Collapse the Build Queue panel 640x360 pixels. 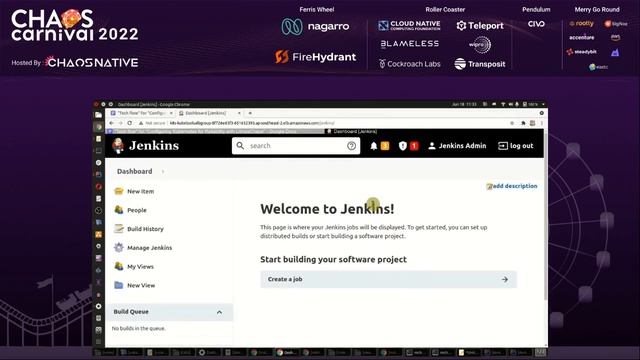pyautogui.click(x=219, y=312)
